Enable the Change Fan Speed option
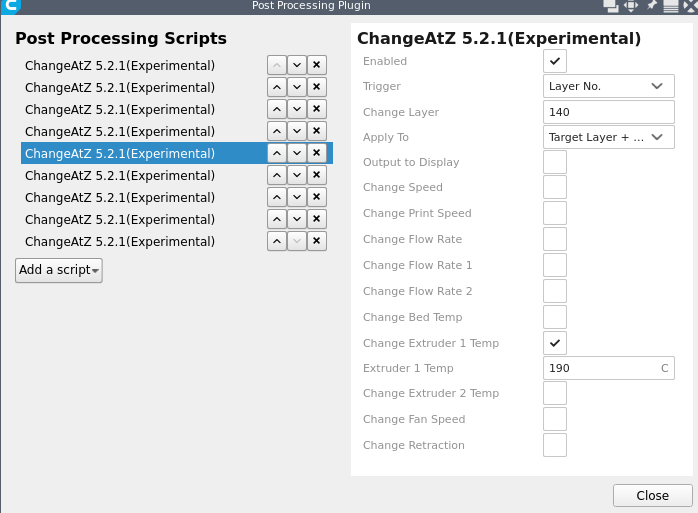 (x=555, y=419)
